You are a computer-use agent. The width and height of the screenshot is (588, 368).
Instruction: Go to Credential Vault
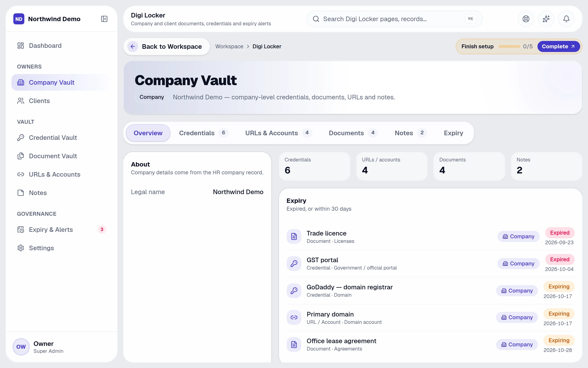[61, 138]
